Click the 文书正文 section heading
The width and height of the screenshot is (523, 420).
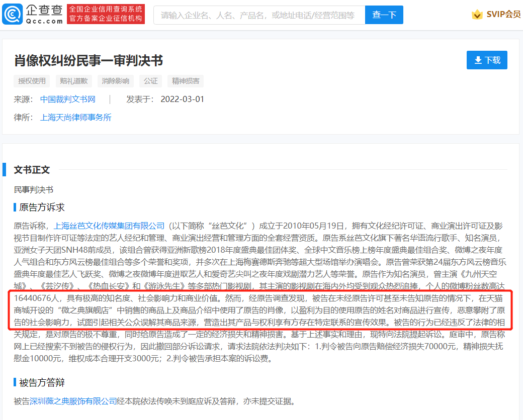pyautogui.click(x=32, y=170)
